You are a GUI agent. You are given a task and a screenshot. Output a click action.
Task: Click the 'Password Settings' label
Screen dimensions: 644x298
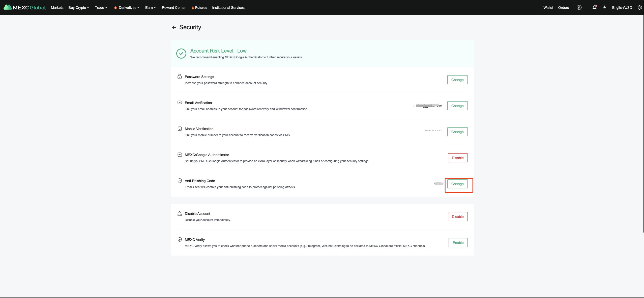pyautogui.click(x=199, y=77)
